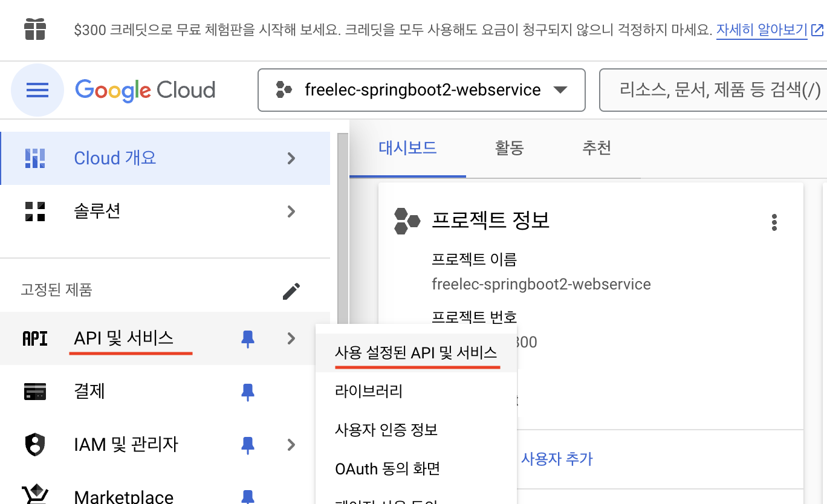Image resolution: width=827 pixels, height=504 pixels.
Task: Switch to the 대시보드 tab
Action: 407,148
